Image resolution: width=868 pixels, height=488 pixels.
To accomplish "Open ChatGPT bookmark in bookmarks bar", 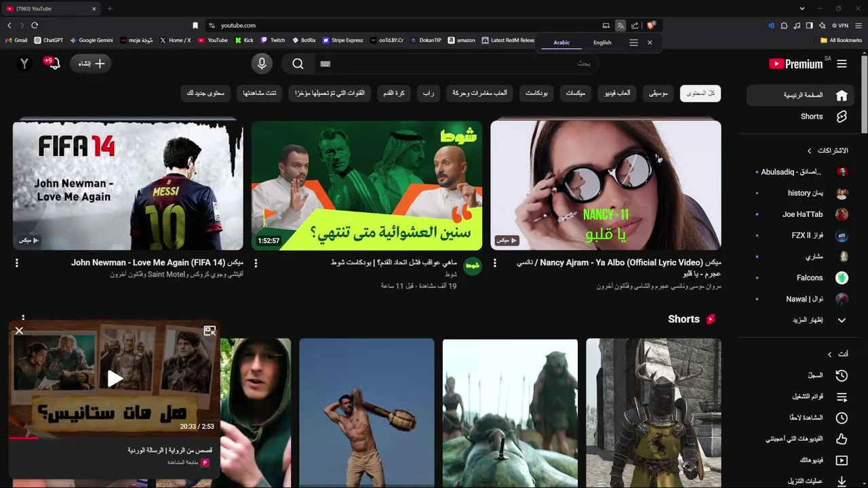I will [49, 40].
